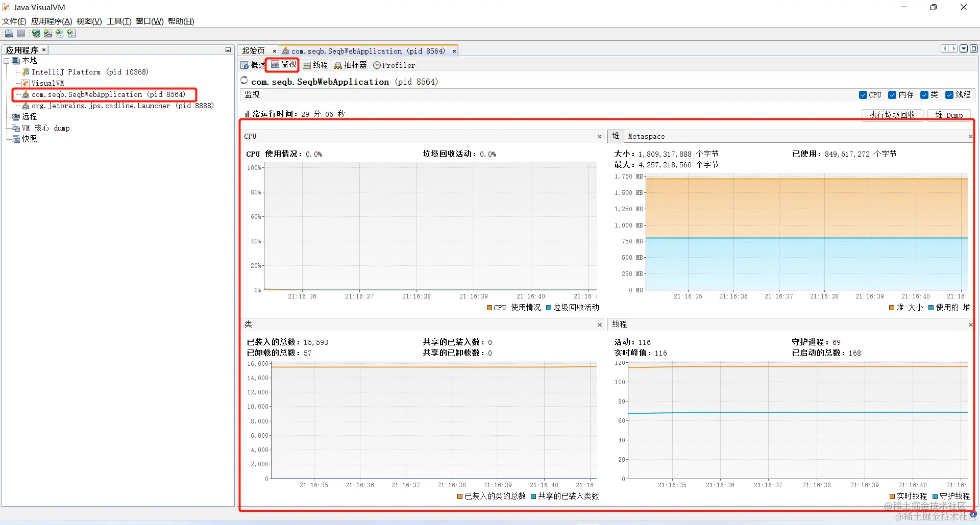Open the document list dropdown arrow
Viewport: 980px width, 525px height.
(x=964, y=48)
